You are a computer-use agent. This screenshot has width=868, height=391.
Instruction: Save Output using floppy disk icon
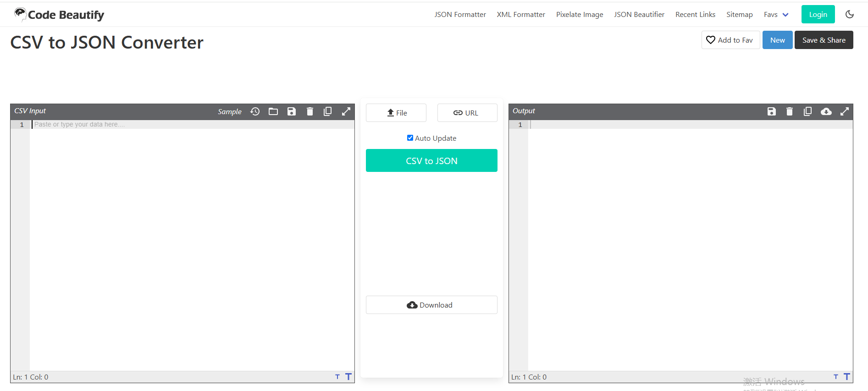[772, 111]
